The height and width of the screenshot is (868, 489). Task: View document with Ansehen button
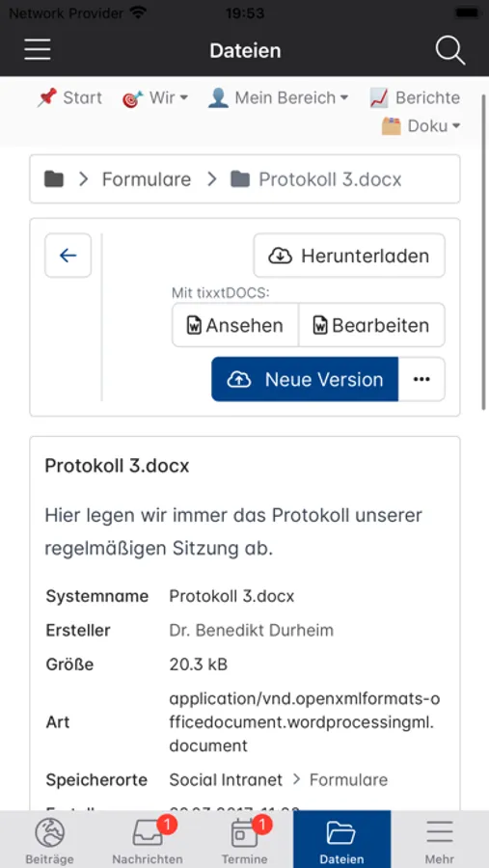click(x=235, y=325)
